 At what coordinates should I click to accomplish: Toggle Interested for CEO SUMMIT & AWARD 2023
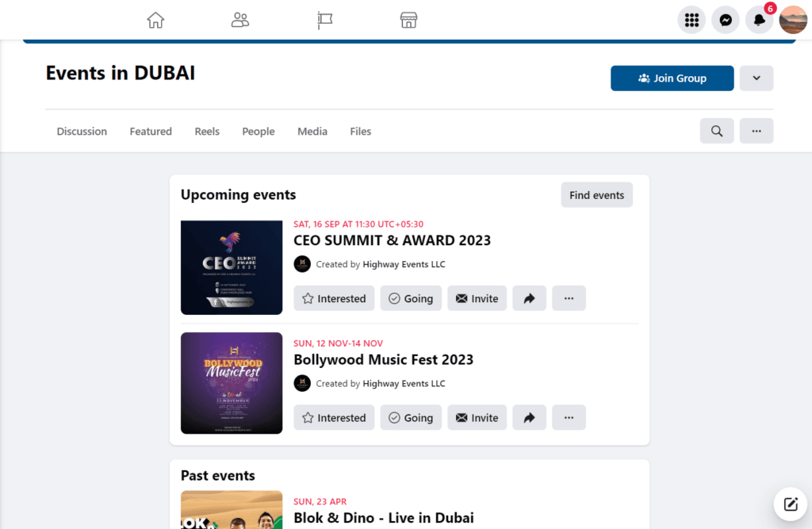334,298
